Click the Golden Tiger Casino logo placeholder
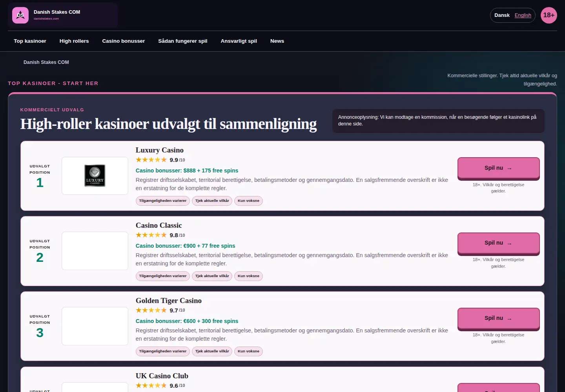The image size is (565, 392). click(95, 326)
